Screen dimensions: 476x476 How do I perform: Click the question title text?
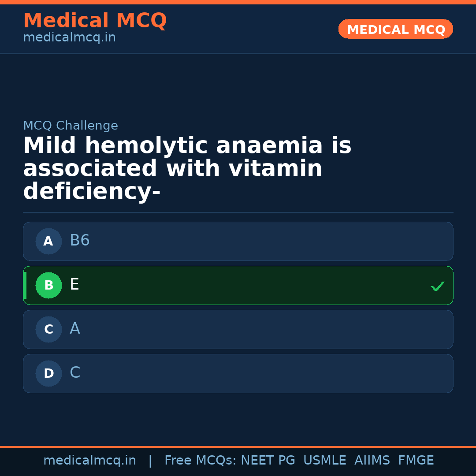[x=187, y=167]
